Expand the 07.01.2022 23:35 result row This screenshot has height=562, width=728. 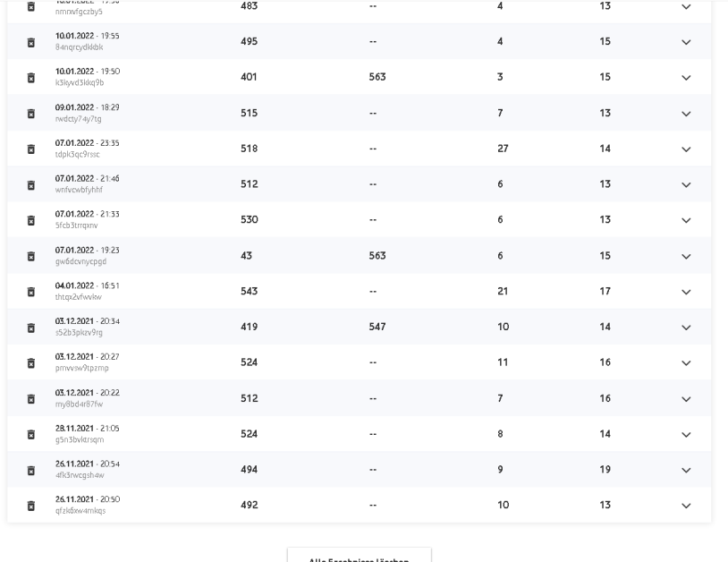click(686, 149)
